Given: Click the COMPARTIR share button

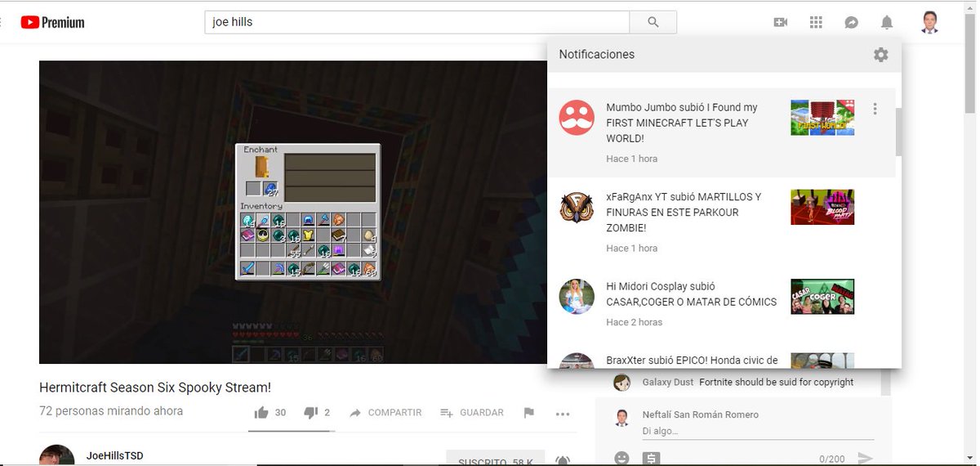Looking at the screenshot, I should pyautogui.click(x=385, y=413).
